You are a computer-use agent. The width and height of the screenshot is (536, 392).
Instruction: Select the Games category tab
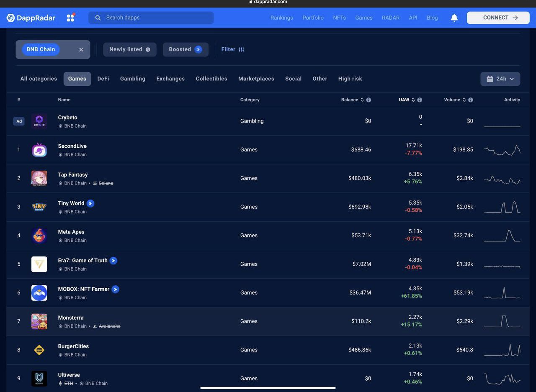tap(77, 79)
